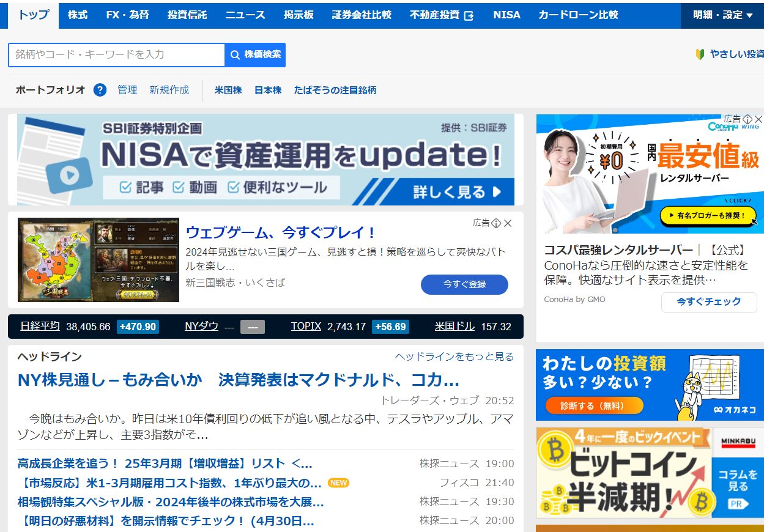Image resolution: width=764 pixels, height=532 pixels.
Task: Open the NY株見通し－もみ合いか headline
Action: 239,380
